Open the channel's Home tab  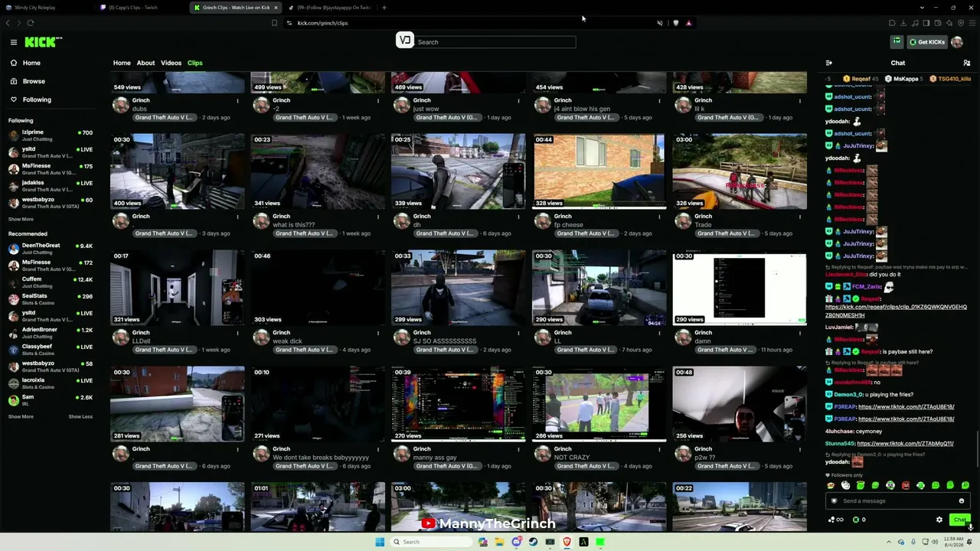tap(122, 63)
